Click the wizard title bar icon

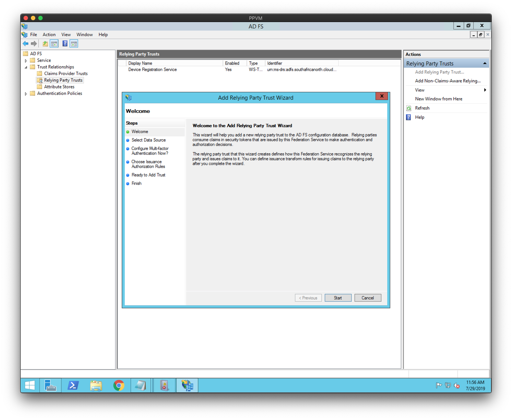(x=128, y=97)
